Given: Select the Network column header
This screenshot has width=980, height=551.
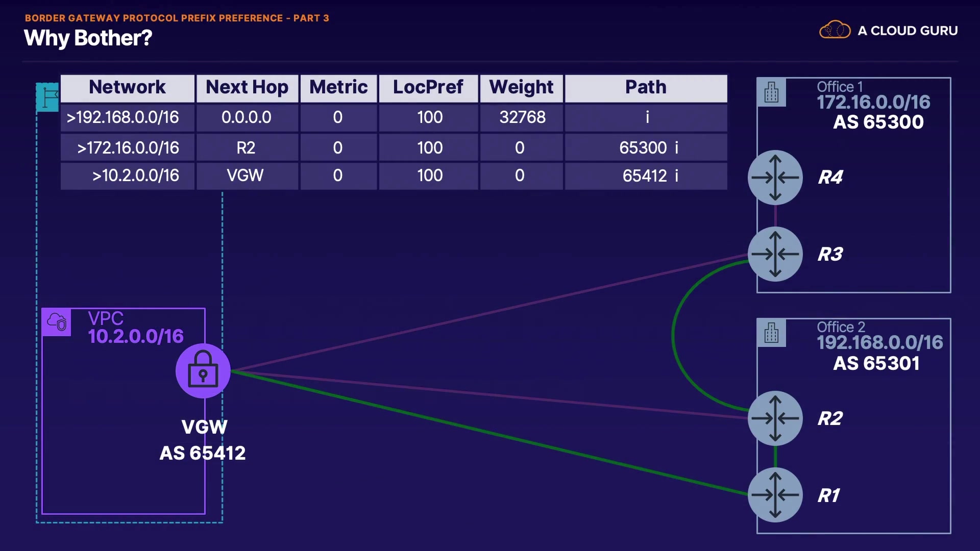Looking at the screenshot, I should tap(127, 88).
